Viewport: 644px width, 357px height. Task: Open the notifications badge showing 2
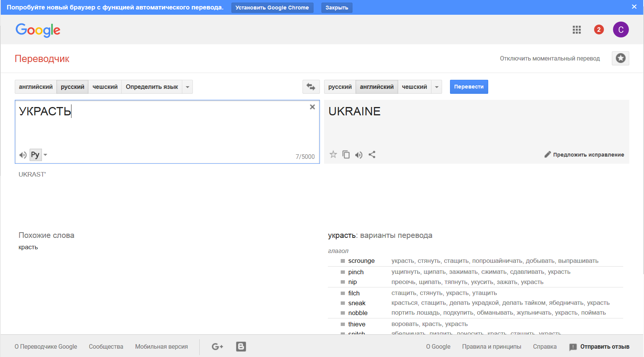coord(599,29)
